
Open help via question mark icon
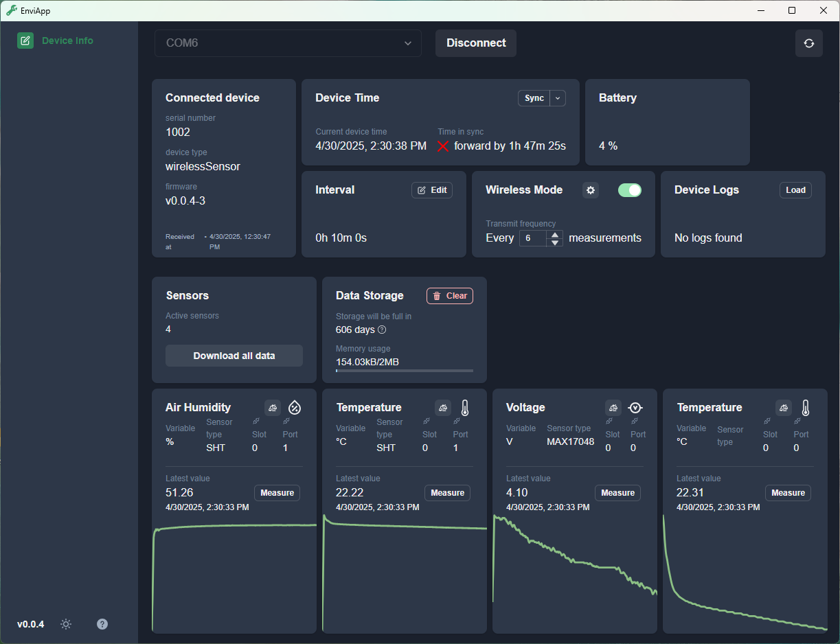102,624
